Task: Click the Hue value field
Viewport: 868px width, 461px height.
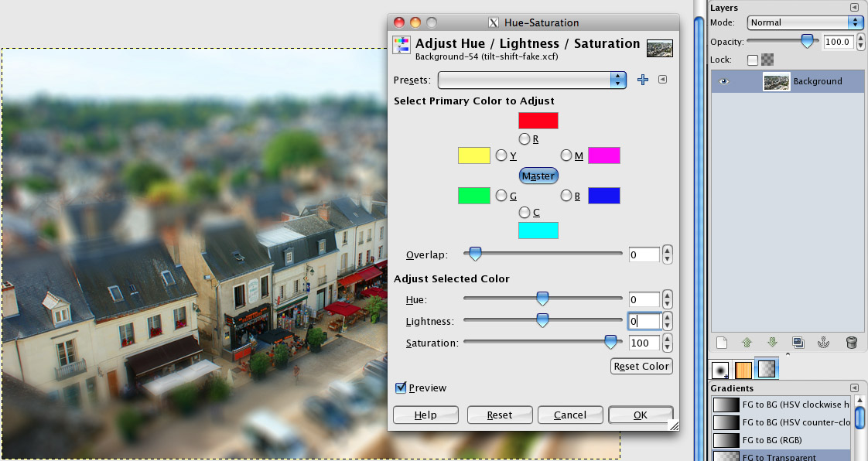Action: 644,299
